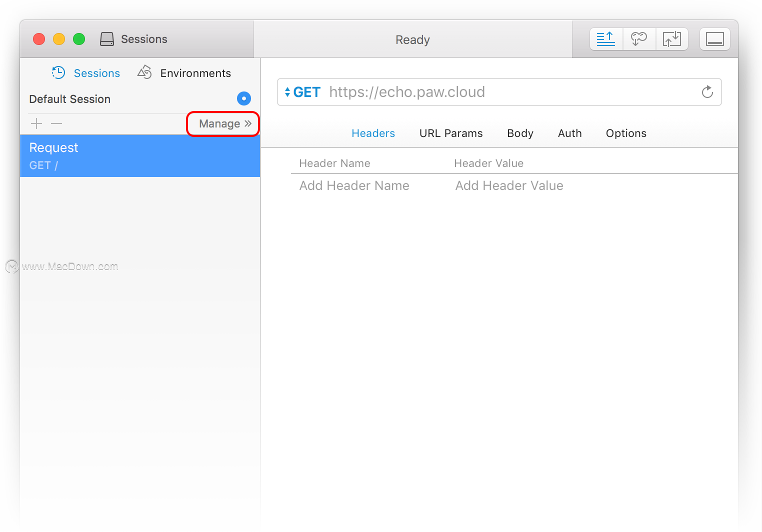Toggle the bottom panel layout button
Screen dimensions: 762x532
(714, 39)
